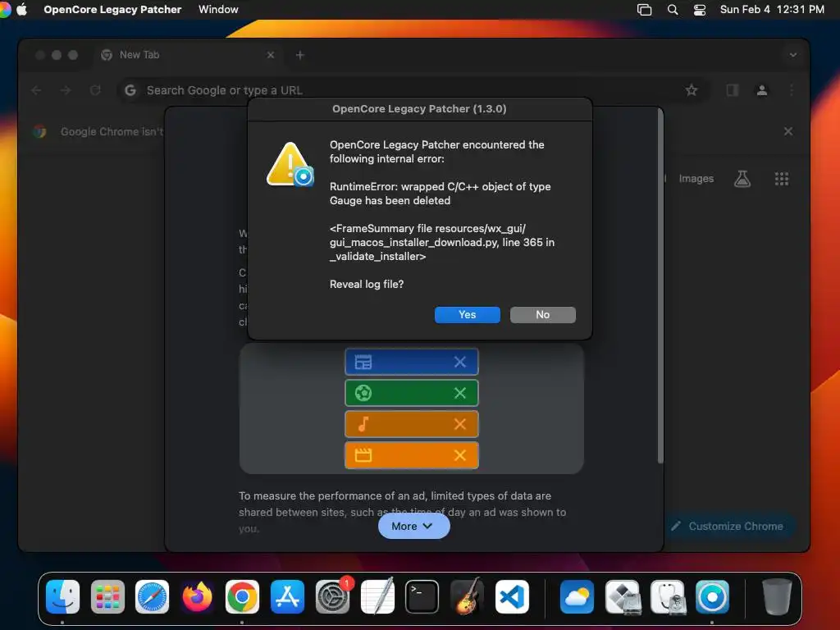
Task: Open Safari from the Dock
Action: click(x=152, y=596)
